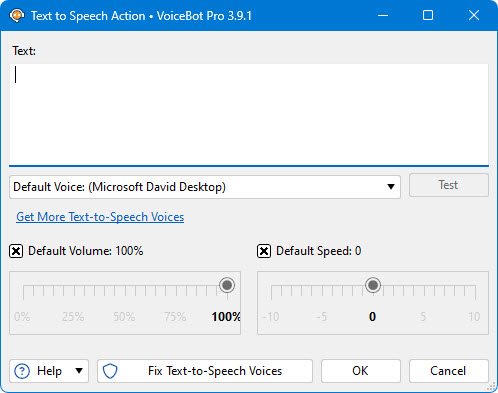Close the Text to Speech Action dialog

point(474,15)
